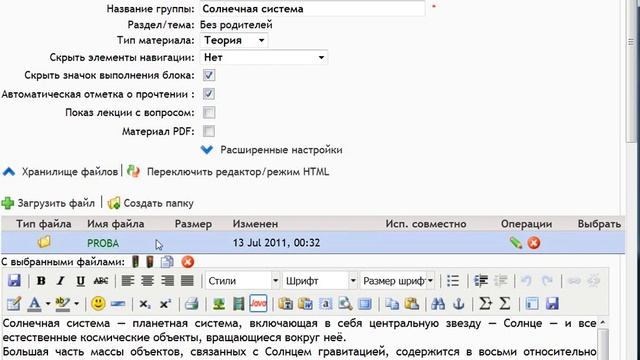Apply subscript formatting
Viewport: 640px width, 360px height.
pos(144,304)
